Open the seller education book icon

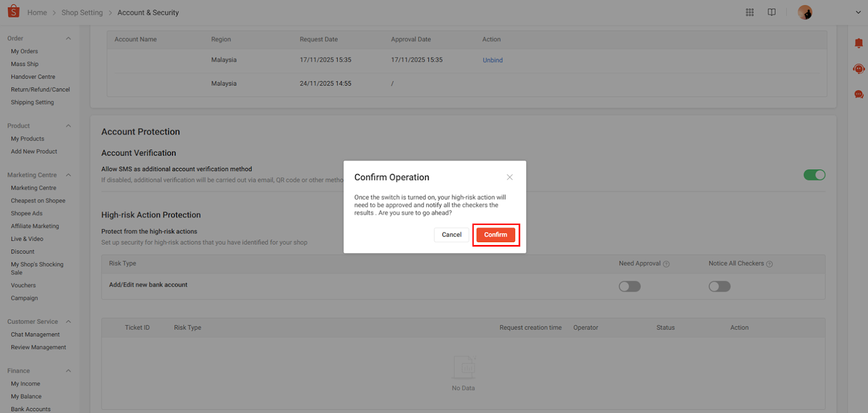coord(771,12)
